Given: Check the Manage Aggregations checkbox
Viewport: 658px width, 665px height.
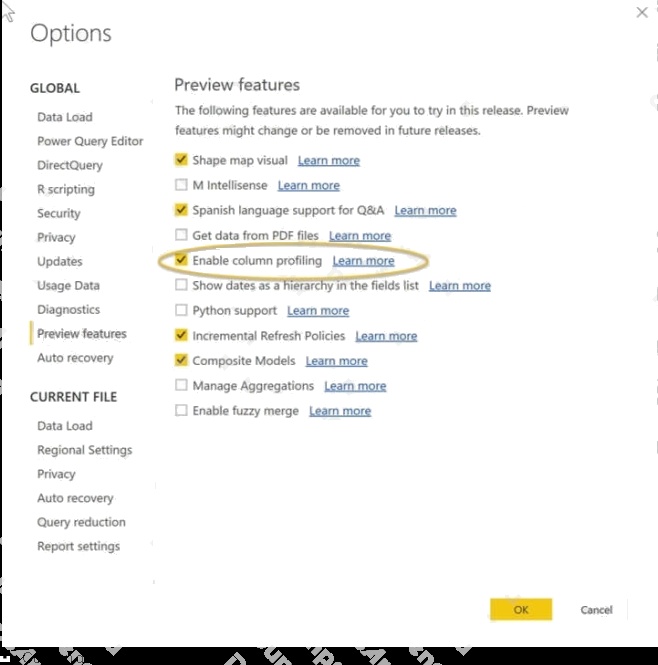Looking at the screenshot, I should coord(181,386).
